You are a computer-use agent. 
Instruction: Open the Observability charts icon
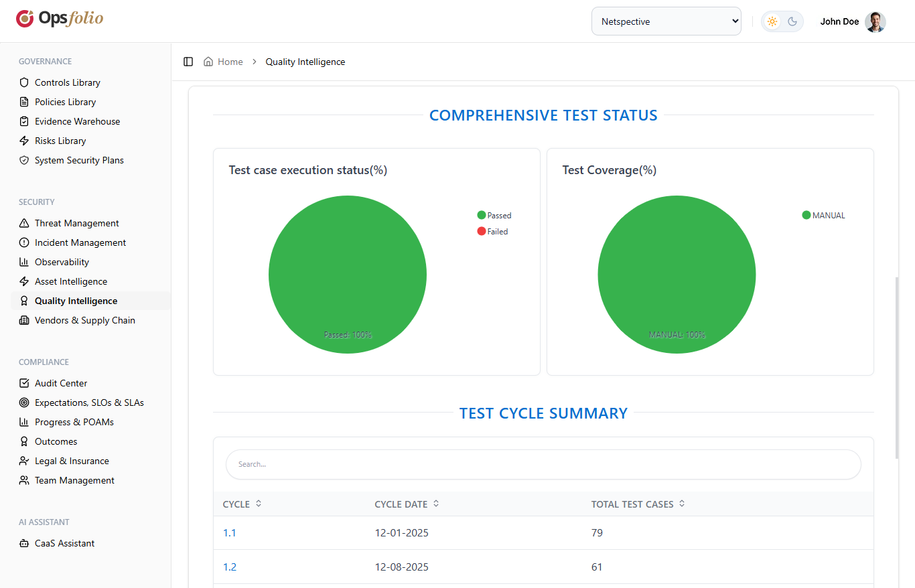pyautogui.click(x=24, y=261)
